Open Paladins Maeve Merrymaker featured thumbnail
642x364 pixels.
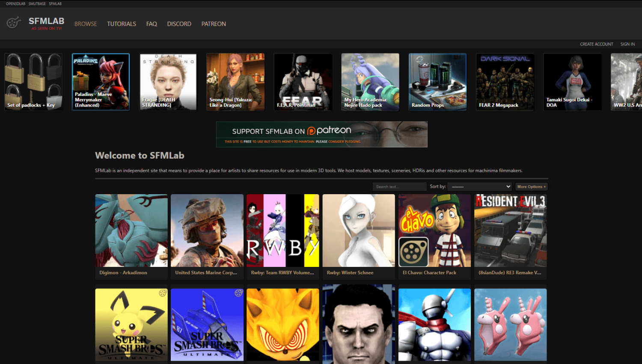click(101, 82)
